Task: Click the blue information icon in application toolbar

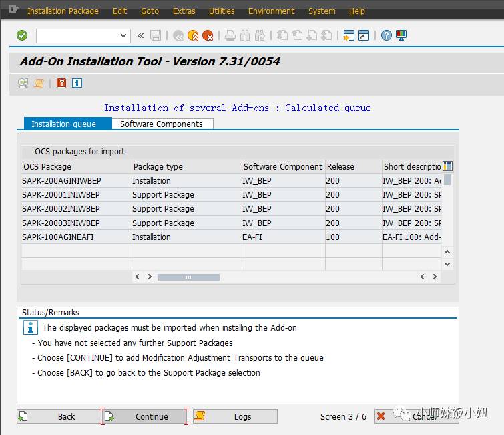Action: [x=77, y=84]
